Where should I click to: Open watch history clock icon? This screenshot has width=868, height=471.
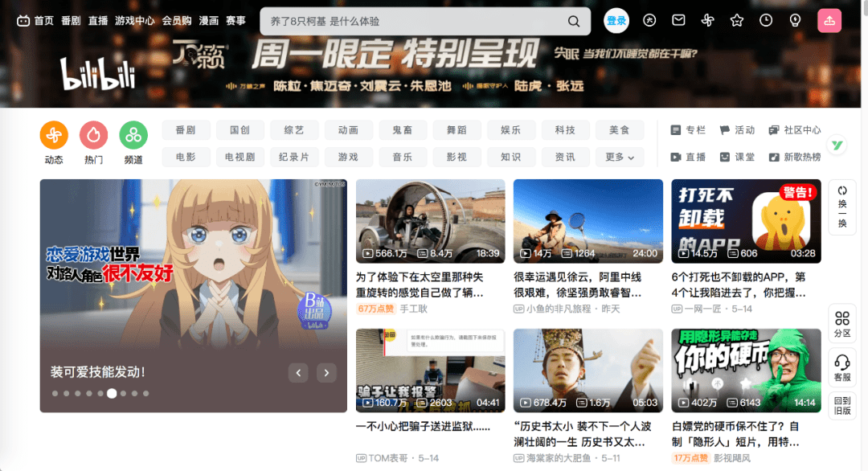point(766,20)
